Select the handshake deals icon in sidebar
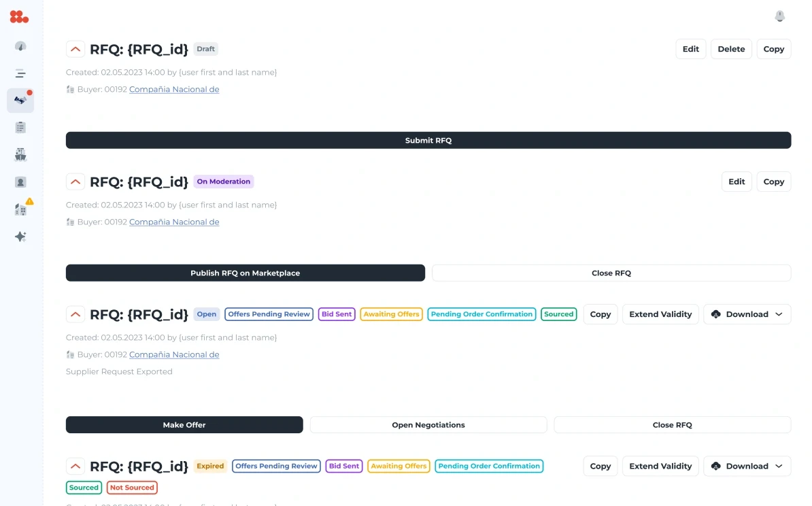812x506 pixels. (x=20, y=100)
